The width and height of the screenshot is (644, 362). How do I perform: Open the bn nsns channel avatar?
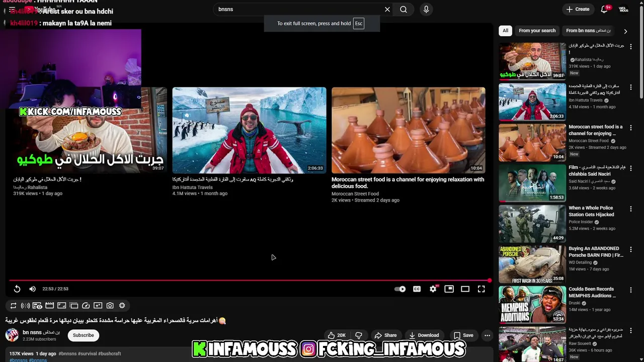click(12, 335)
